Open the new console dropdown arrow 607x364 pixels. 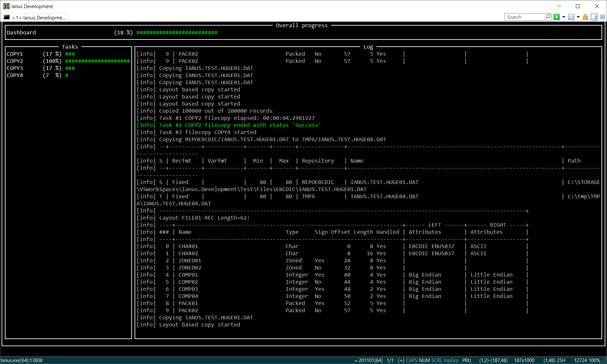tap(564, 17)
